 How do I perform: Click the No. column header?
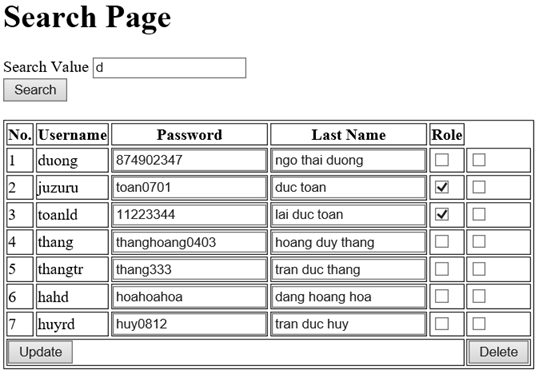(x=20, y=135)
